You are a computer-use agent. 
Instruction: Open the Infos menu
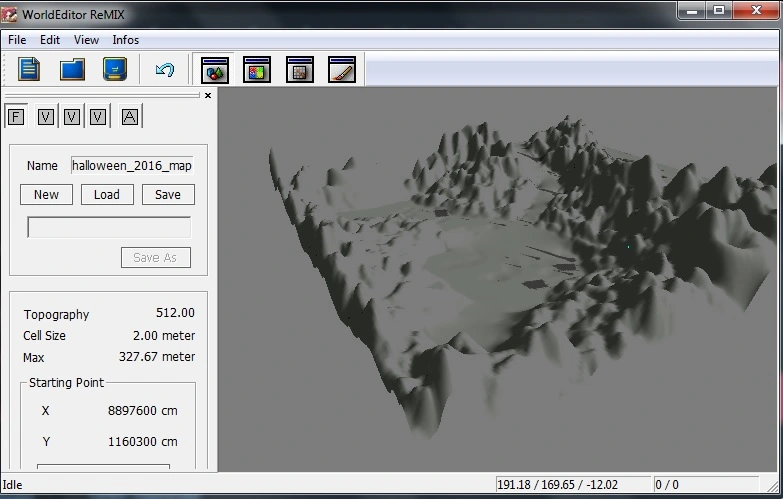point(126,40)
